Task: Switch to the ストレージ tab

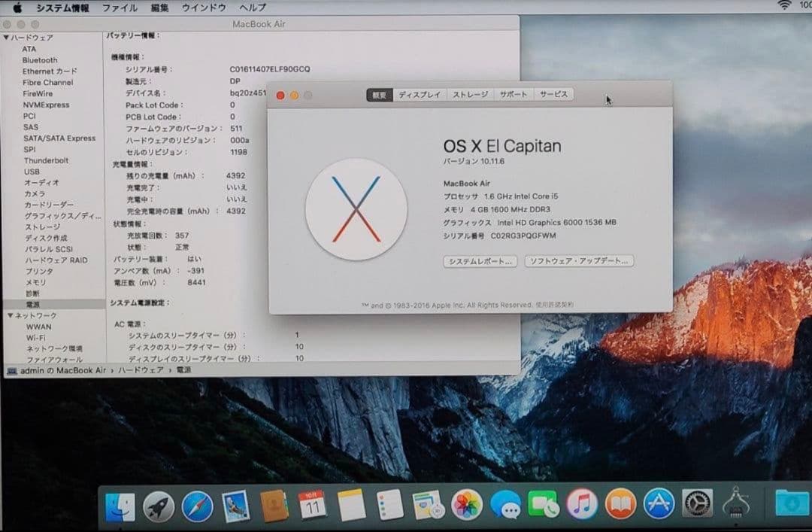Action: (x=468, y=95)
